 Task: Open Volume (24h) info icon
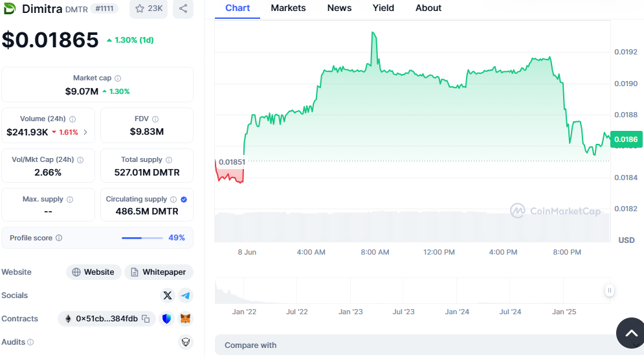[x=72, y=119]
